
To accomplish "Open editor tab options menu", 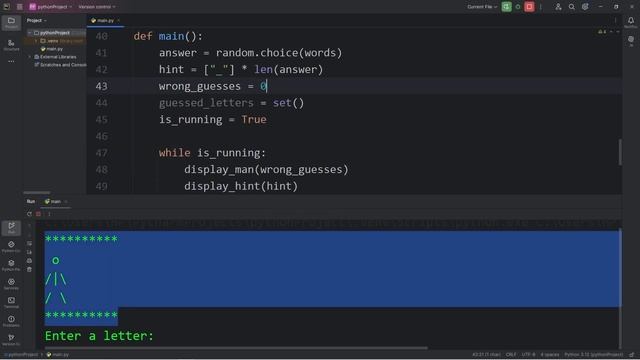I will tap(615, 20).
